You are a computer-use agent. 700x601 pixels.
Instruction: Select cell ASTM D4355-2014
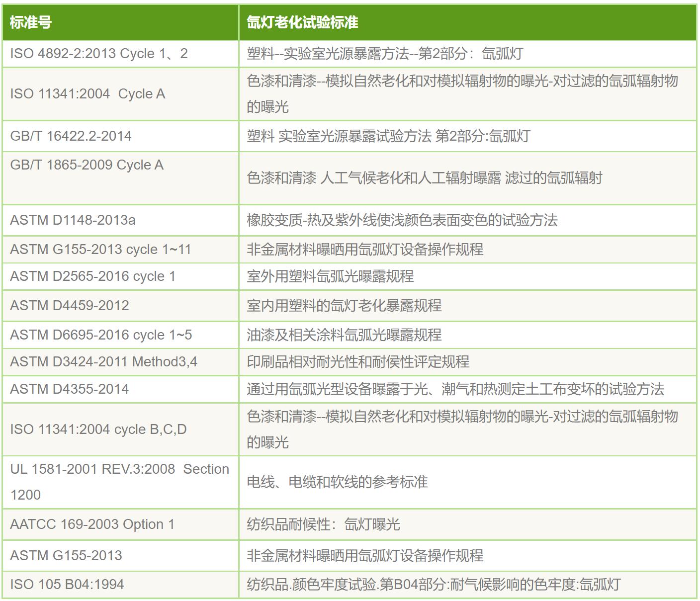(x=120, y=389)
